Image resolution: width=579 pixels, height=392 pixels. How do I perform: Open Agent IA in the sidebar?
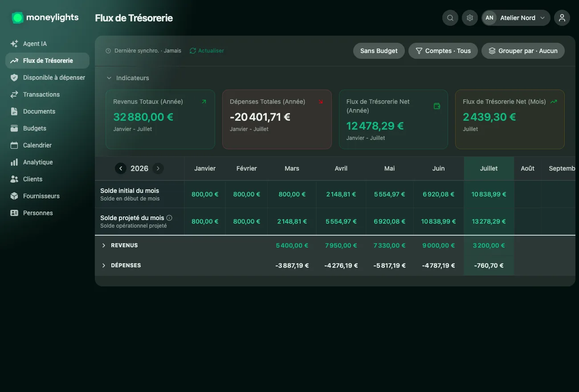coord(47,44)
